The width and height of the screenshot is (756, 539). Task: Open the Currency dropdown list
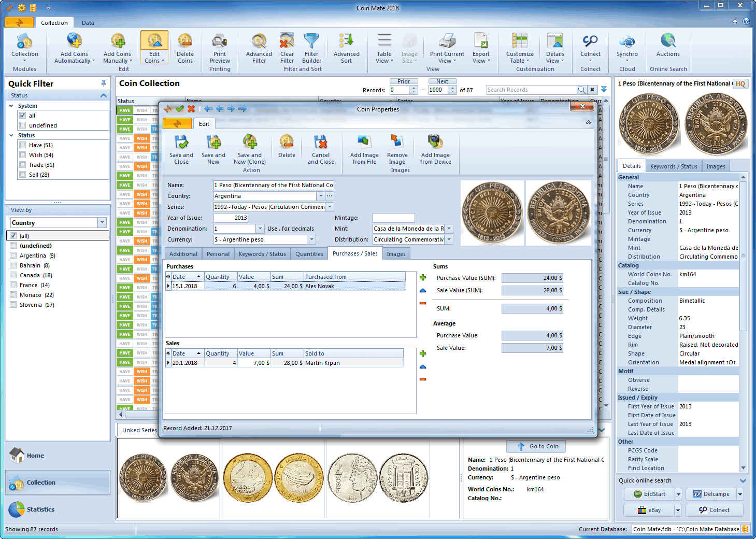(x=311, y=239)
